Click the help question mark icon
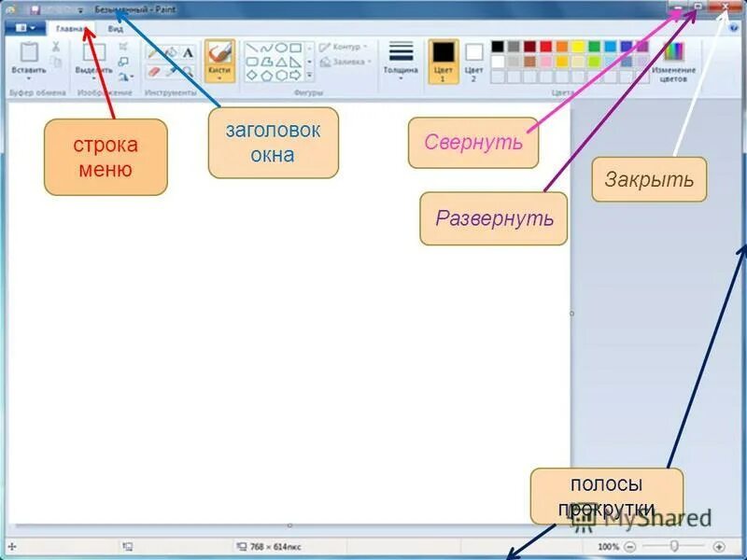The image size is (747, 560). coord(732,29)
